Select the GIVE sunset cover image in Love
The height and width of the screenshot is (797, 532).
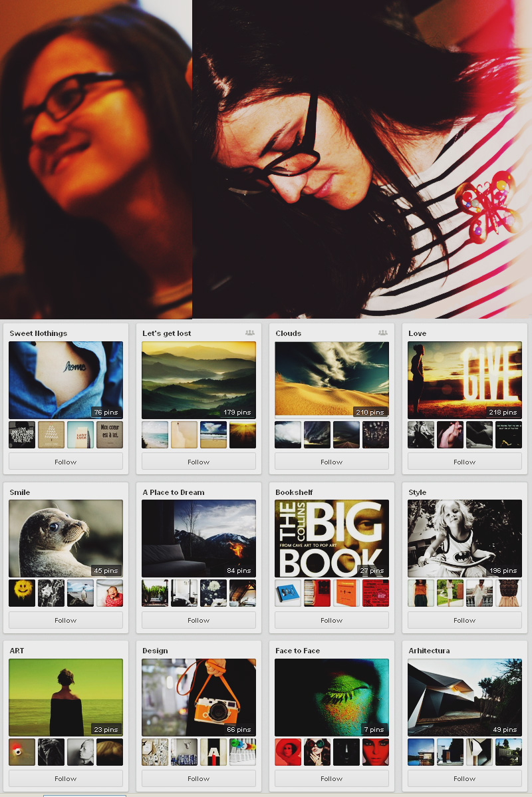pos(464,380)
